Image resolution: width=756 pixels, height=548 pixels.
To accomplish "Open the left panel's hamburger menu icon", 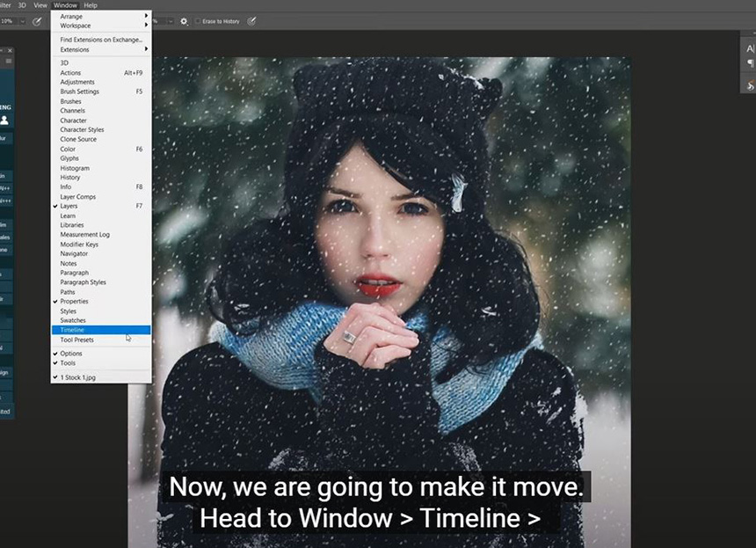I will (9, 62).
